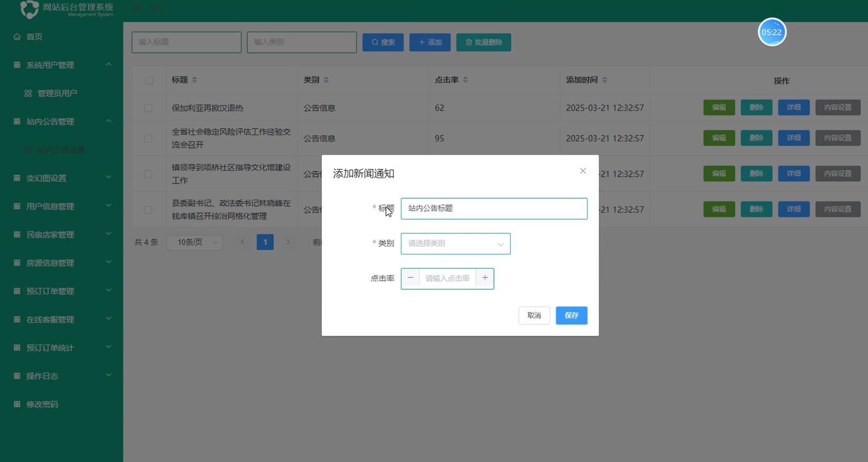
Task: Click the magnifier icon on 搜索 button
Action: point(374,42)
